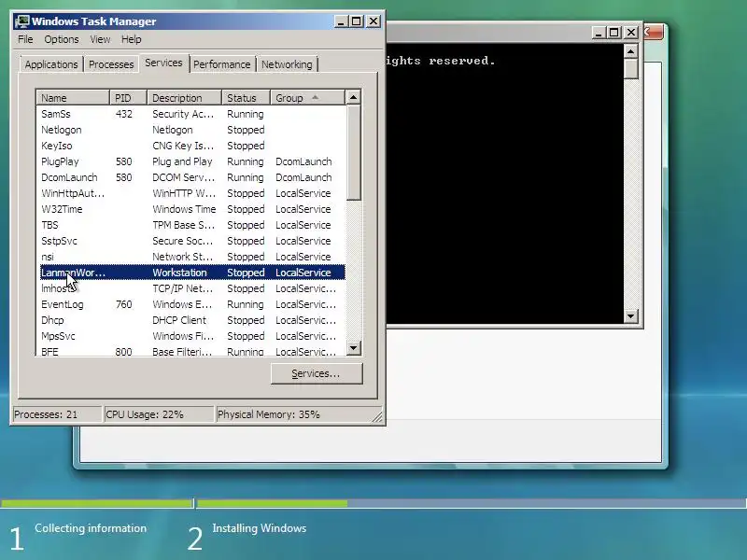Click the Windows Time description cell
The width and height of the screenshot is (747, 560).
tap(184, 209)
